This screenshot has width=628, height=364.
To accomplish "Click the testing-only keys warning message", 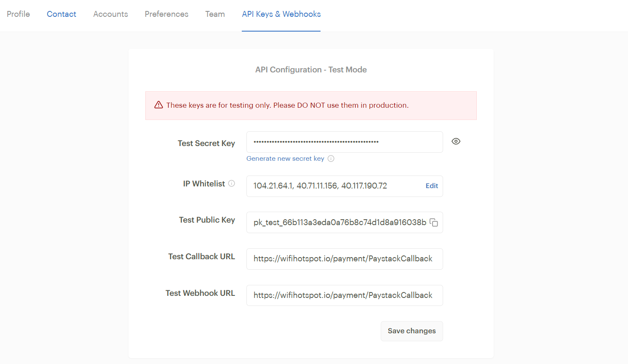I will (287, 105).
